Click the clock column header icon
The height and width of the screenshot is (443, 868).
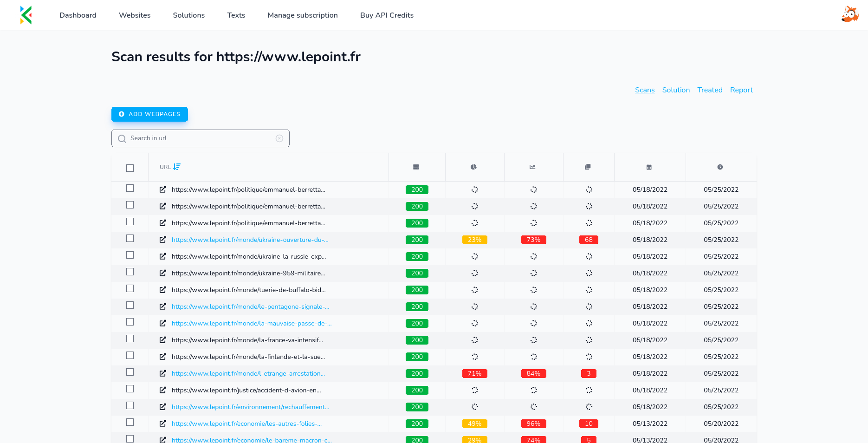(720, 167)
